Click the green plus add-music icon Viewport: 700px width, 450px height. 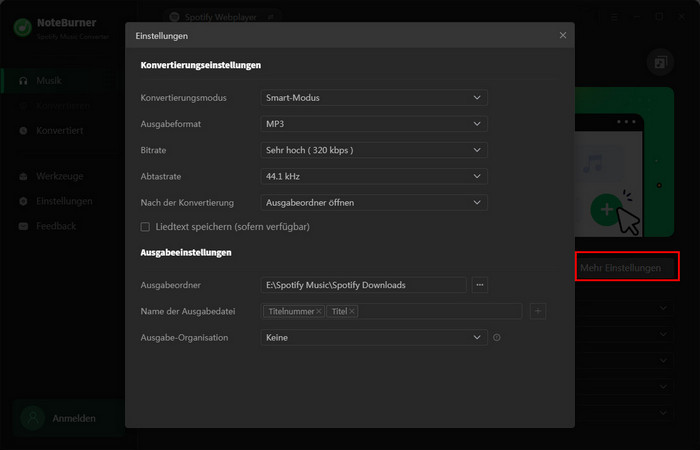[x=604, y=210]
